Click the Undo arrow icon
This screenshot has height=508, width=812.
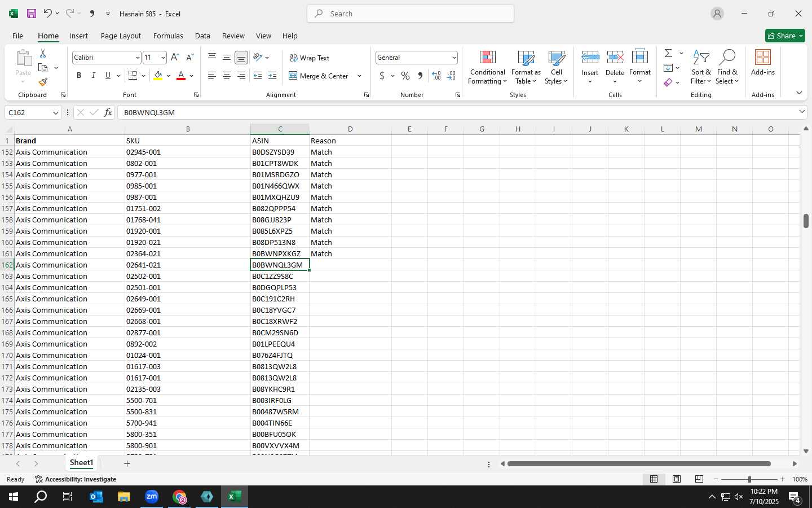(47, 14)
